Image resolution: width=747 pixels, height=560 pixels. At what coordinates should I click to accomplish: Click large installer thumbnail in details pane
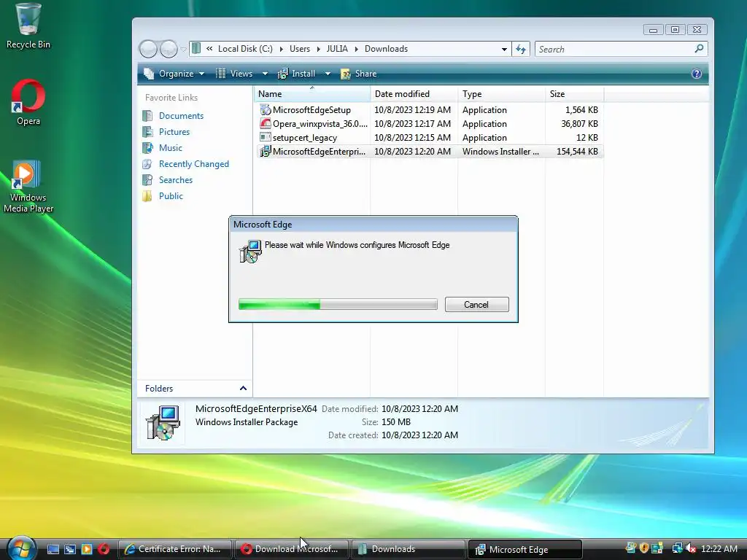click(x=163, y=422)
